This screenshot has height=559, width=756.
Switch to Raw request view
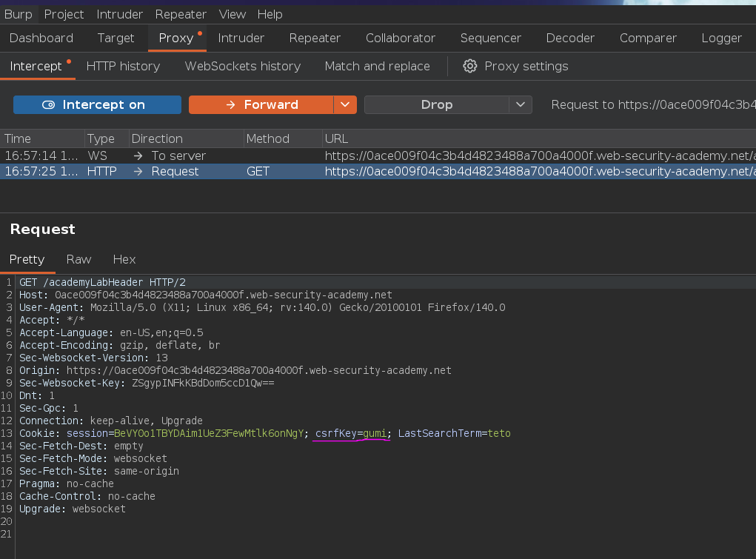[x=78, y=259]
